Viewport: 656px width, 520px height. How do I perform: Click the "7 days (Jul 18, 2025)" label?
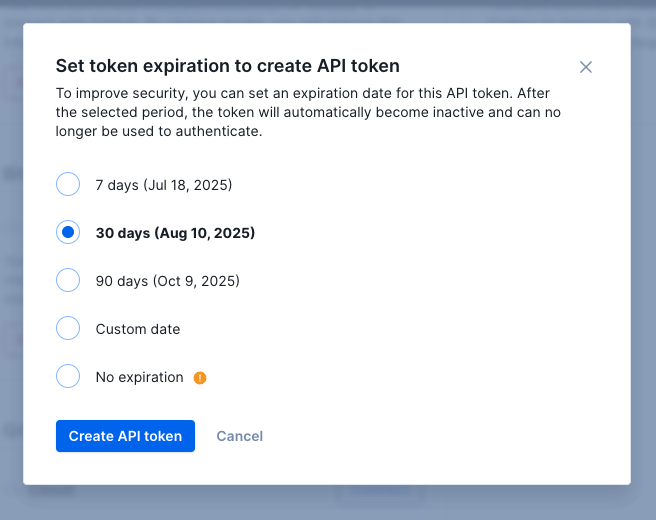164,185
